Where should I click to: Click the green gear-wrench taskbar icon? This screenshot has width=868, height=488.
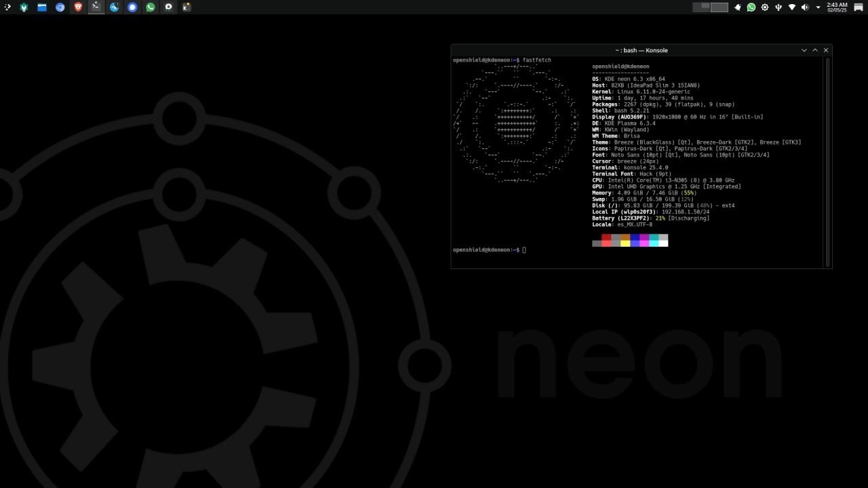coord(24,7)
